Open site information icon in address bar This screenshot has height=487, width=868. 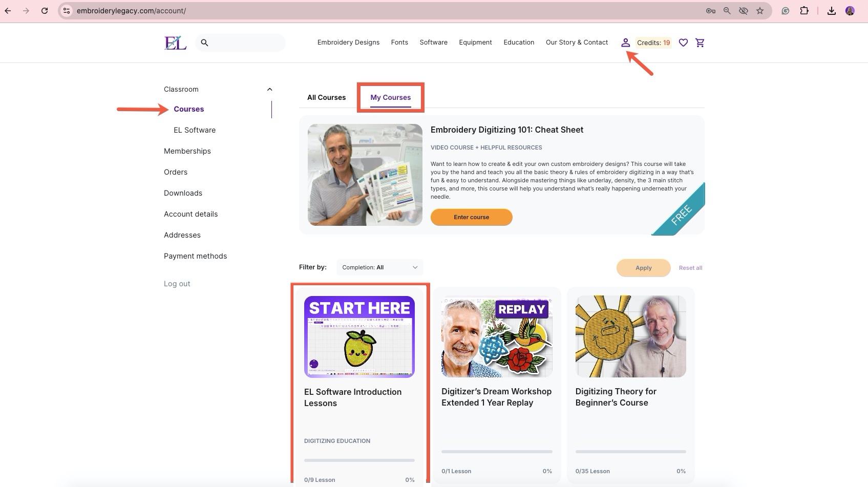point(67,10)
